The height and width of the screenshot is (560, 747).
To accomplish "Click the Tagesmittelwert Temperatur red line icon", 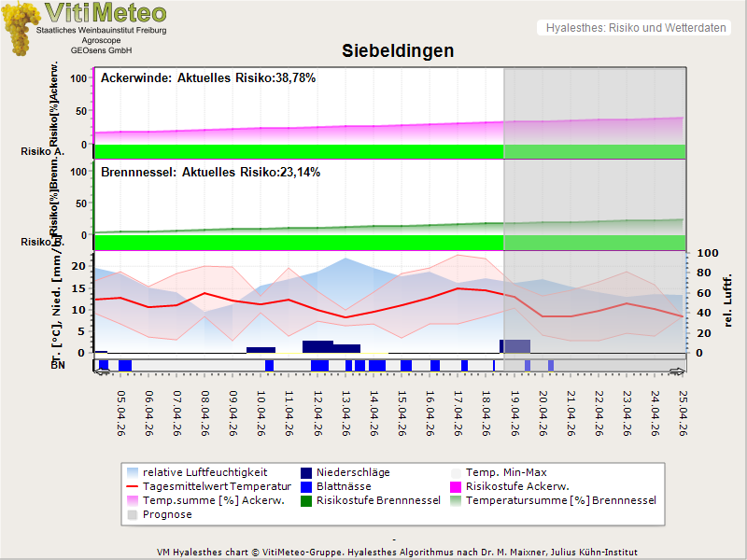I will [132, 486].
